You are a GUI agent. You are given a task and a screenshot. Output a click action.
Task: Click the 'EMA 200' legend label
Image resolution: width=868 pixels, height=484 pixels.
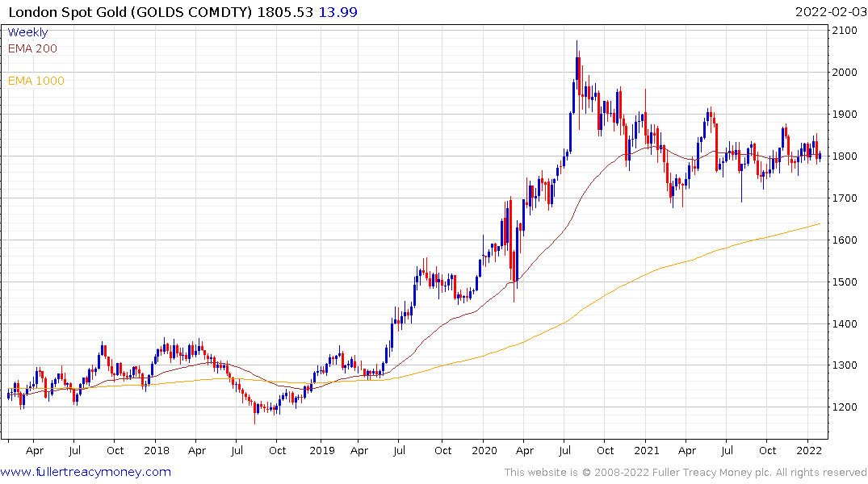32,48
